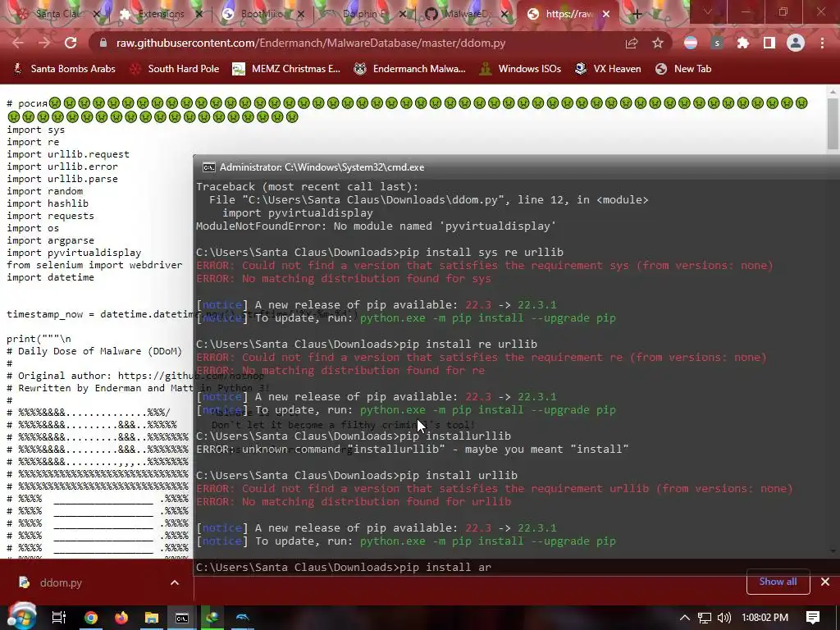
Task: Click the ModuleNotFoundError line in cmd
Action: (376, 226)
